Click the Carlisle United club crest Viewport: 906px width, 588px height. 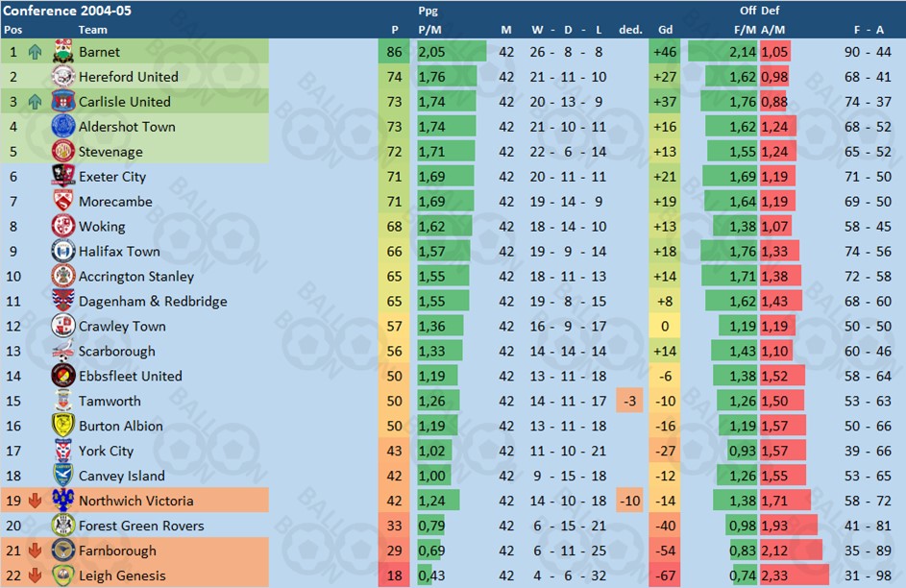click(63, 101)
